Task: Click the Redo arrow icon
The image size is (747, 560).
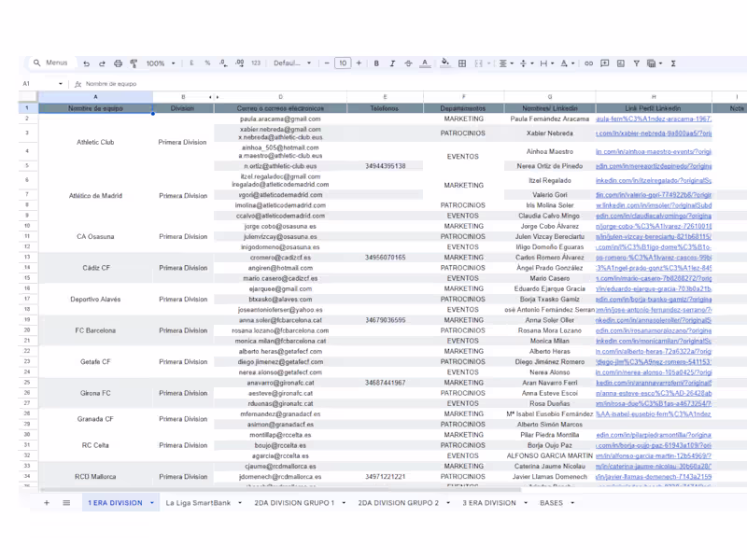Action: pyautogui.click(x=102, y=63)
